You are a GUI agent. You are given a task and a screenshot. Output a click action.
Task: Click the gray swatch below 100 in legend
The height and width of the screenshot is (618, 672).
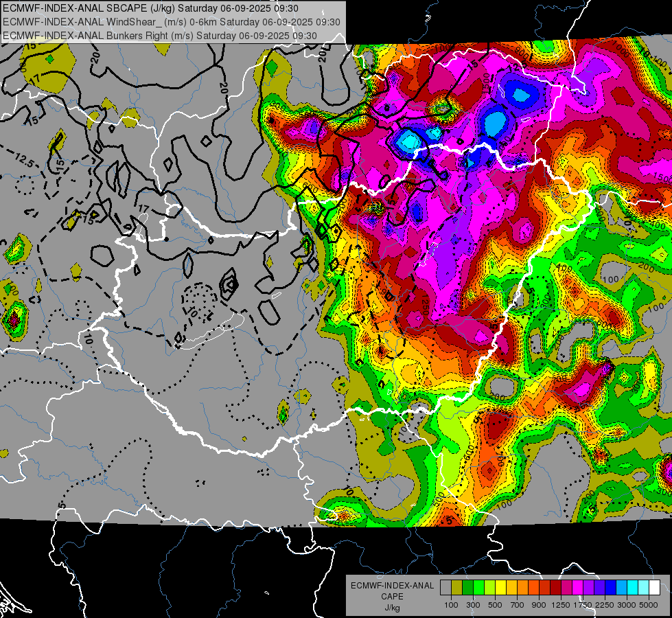[x=445, y=588]
